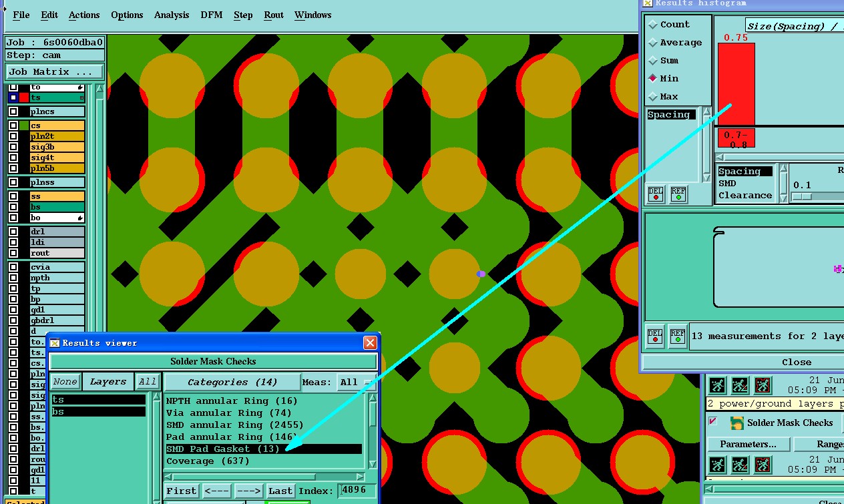Open the DFM menu
This screenshot has width=844, height=504.
212,15
